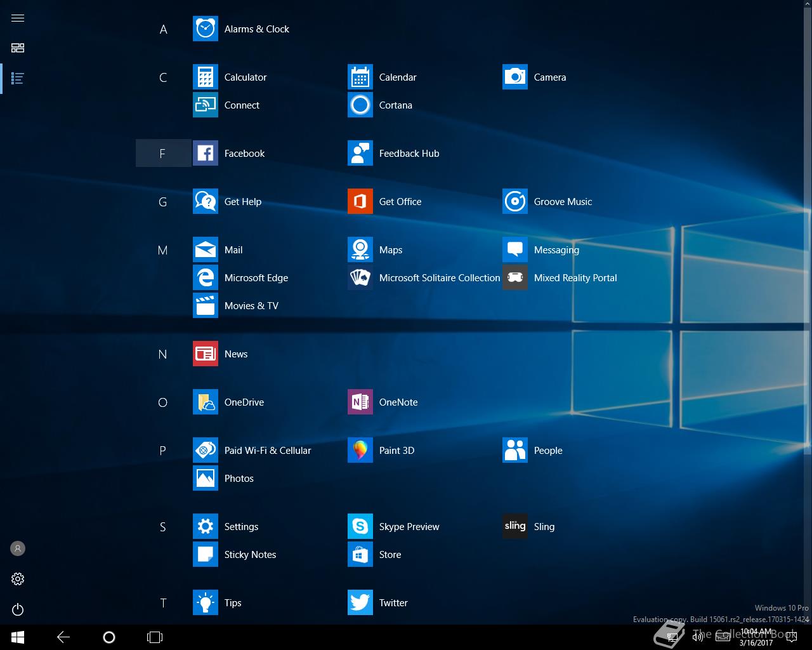Launch the Paint 3D icon

360,451
